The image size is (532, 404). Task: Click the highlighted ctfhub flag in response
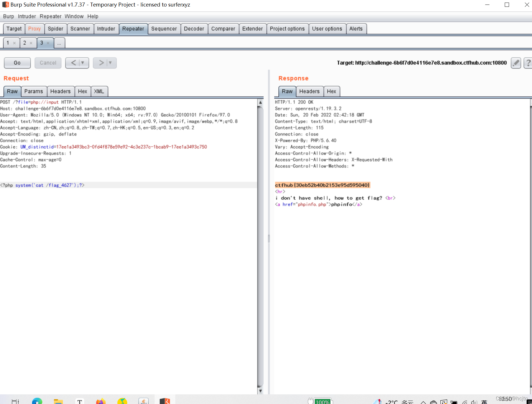click(322, 185)
